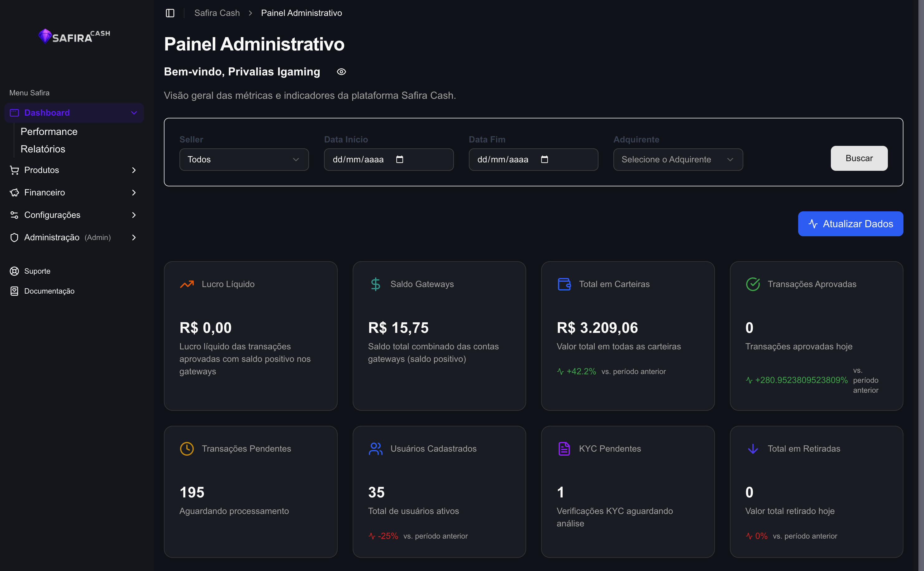This screenshot has width=924, height=571.
Task: Click the Documentação book icon
Action: point(14,291)
